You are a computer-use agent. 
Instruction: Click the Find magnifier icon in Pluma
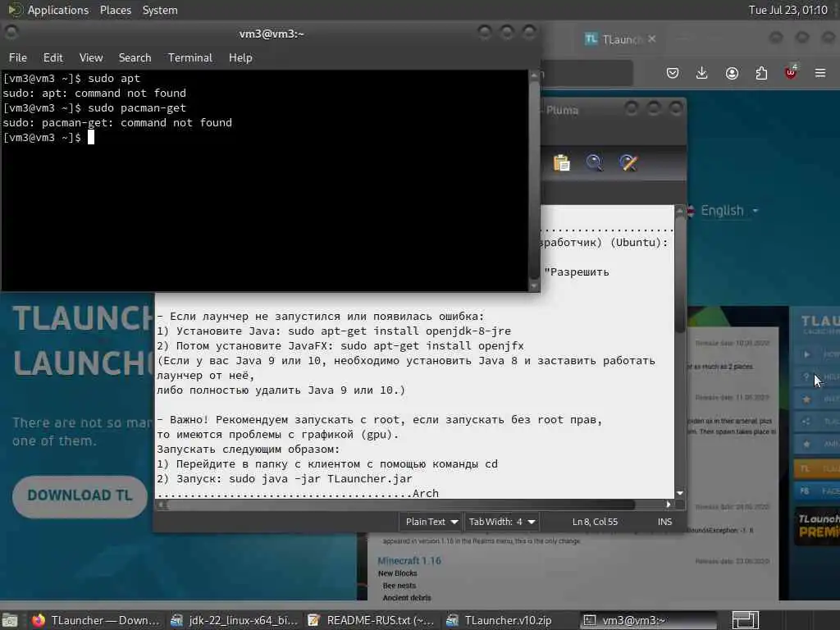(x=594, y=162)
